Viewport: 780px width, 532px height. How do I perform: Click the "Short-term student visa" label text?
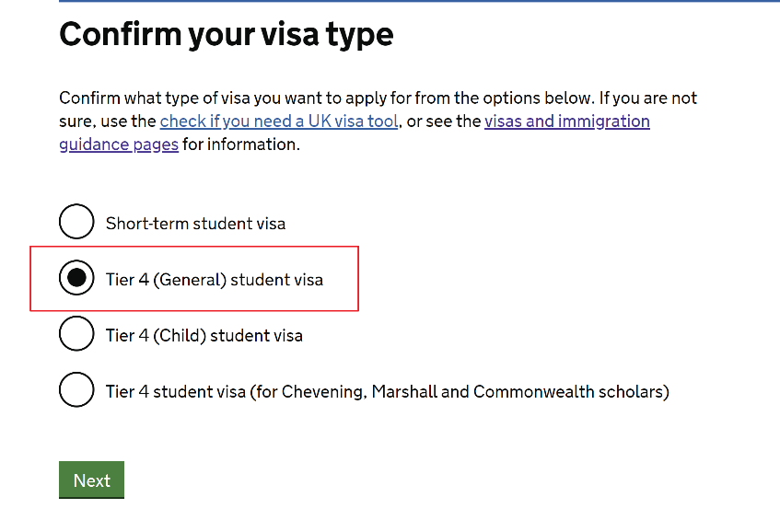point(195,223)
